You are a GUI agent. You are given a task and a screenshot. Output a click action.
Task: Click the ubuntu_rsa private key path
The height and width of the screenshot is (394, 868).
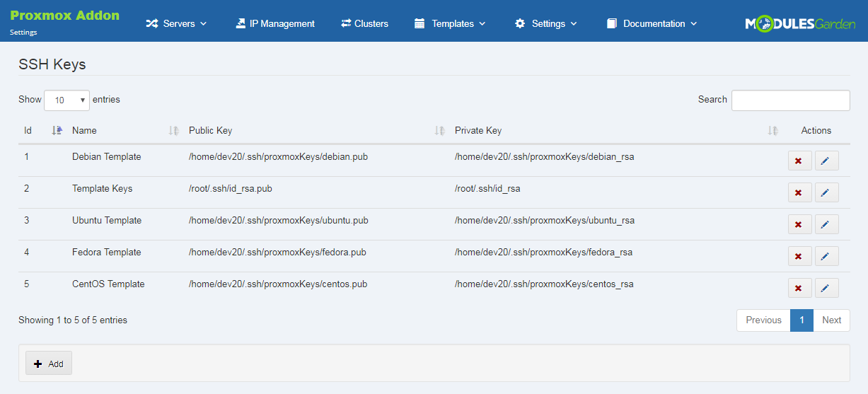click(x=545, y=220)
